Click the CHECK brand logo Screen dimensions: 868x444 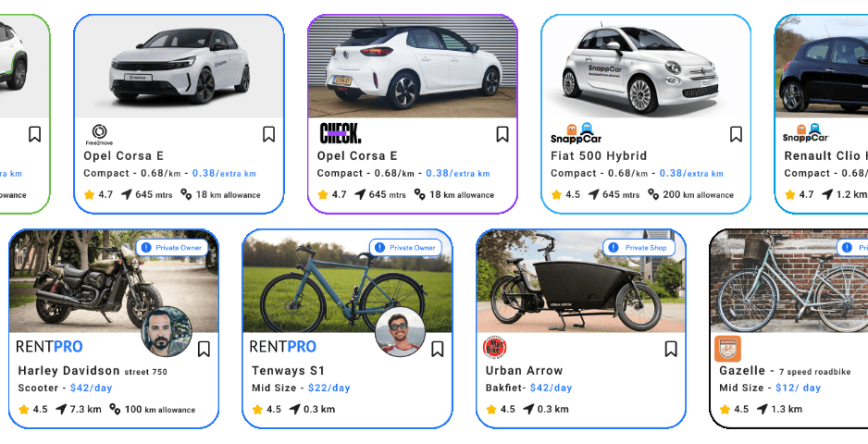[340, 133]
